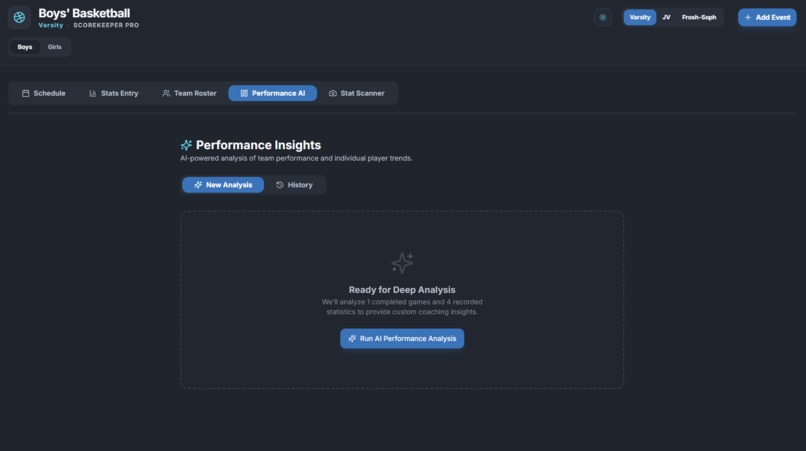Click the Performance Insights heading
This screenshot has height=451, width=806.
(x=258, y=146)
